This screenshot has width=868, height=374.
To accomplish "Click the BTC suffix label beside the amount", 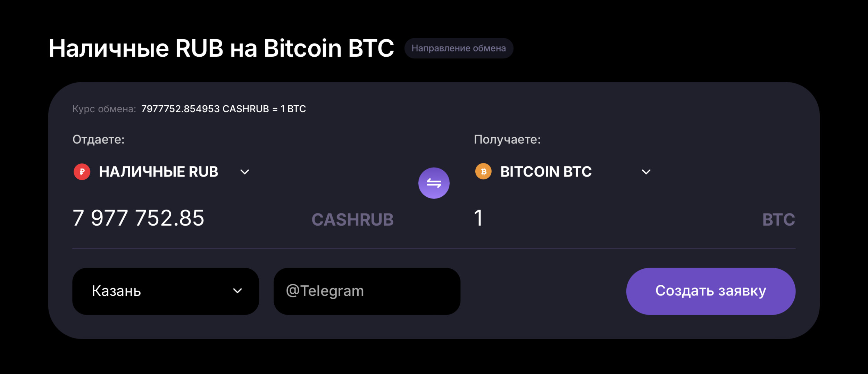I will [x=778, y=220].
